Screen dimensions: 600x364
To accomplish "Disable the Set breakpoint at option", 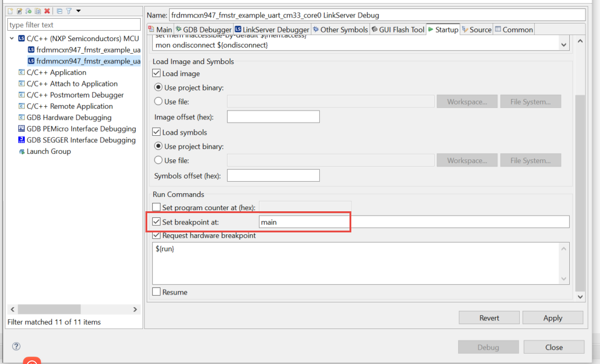I will [x=156, y=222].
